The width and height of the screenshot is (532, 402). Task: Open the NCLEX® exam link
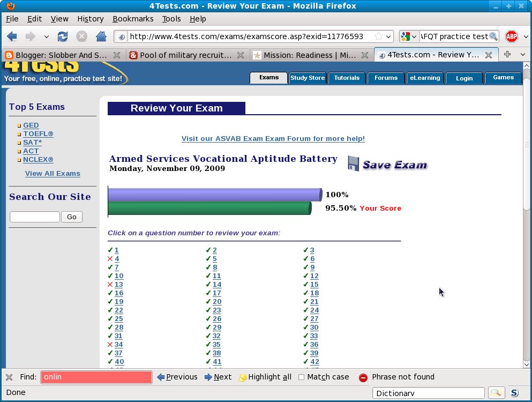pyautogui.click(x=38, y=159)
